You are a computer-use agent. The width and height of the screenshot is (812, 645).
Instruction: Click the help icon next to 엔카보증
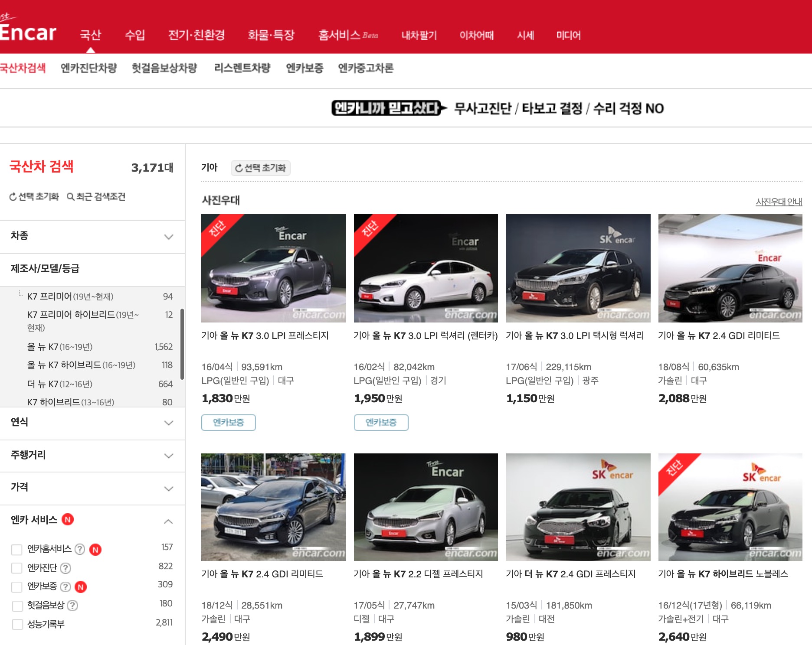pos(65,586)
